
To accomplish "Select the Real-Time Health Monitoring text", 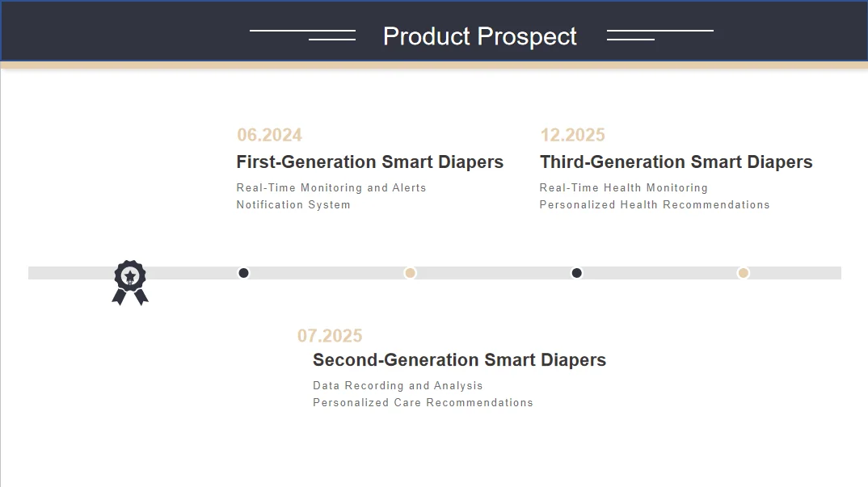I will point(623,188).
